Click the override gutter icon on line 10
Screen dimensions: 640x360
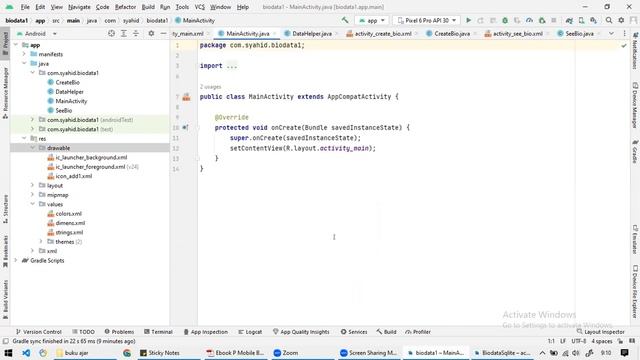[x=185, y=127]
